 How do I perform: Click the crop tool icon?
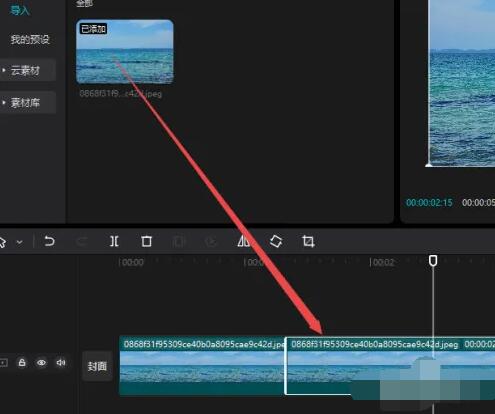(308, 241)
